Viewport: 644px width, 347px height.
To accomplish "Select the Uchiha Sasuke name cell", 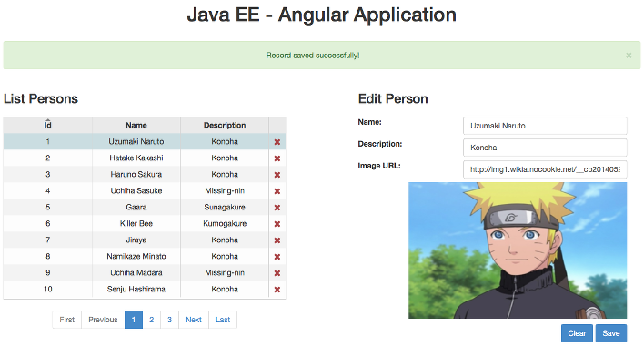I will (136, 190).
